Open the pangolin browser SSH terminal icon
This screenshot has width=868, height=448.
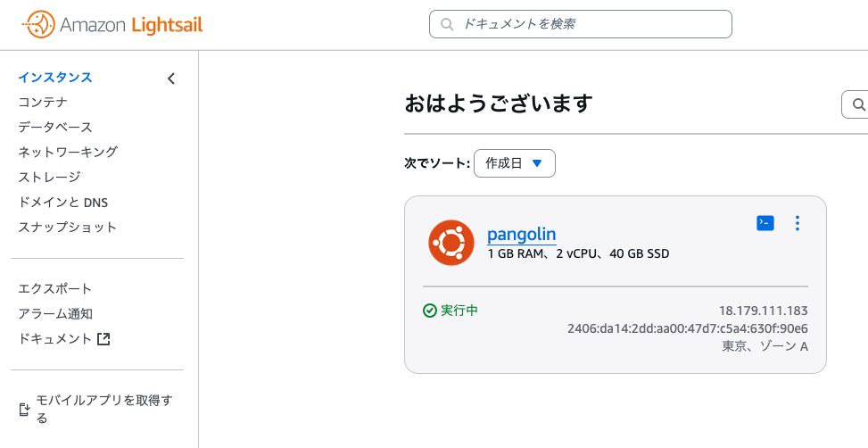coord(765,223)
